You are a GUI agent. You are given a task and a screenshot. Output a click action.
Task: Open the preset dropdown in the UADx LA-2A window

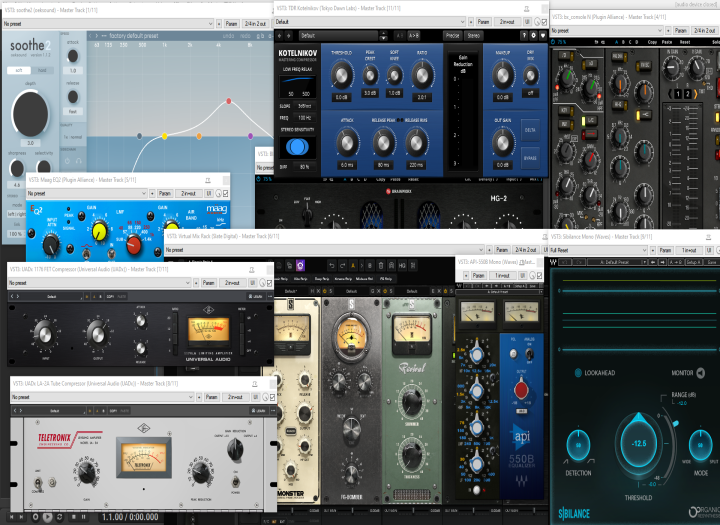tap(102, 397)
